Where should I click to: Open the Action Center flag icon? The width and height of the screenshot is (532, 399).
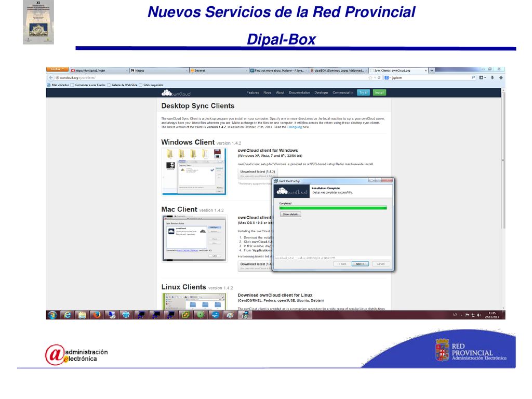(467, 315)
